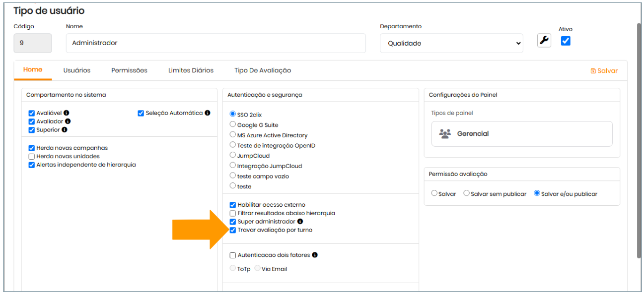The width and height of the screenshot is (644, 294).
Task: Click the Nome input field
Action: pyautogui.click(x=215, y=43)
